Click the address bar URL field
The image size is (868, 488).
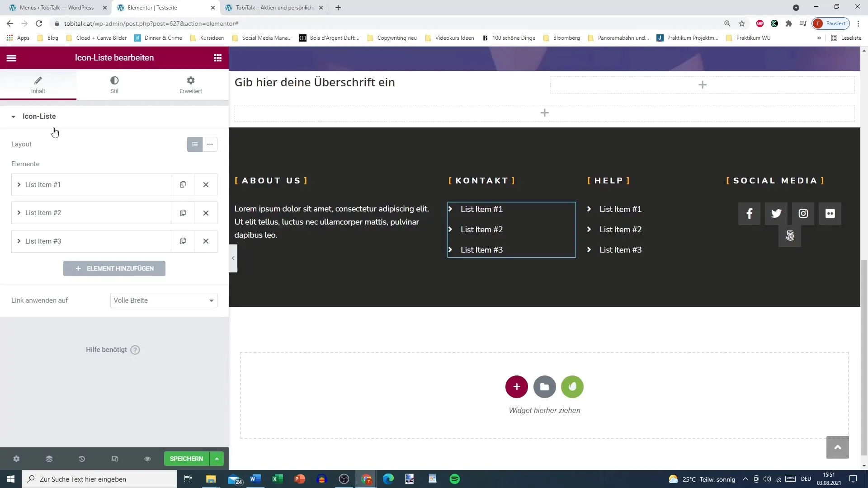click(x=389, y=23)
